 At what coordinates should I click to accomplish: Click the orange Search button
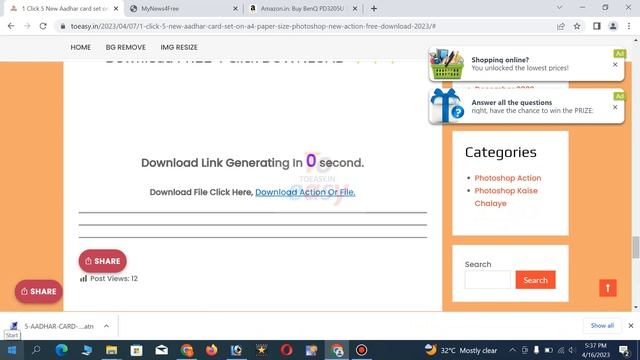[535, 280]
